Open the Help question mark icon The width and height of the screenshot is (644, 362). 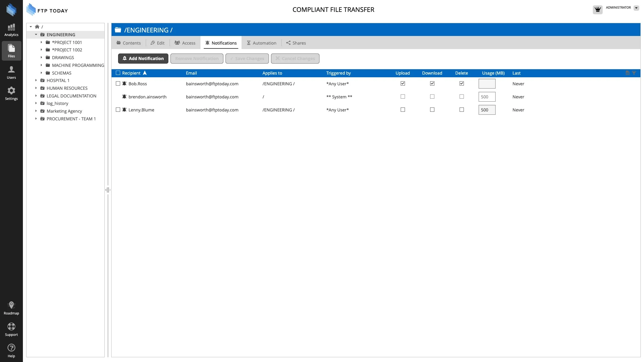click(11, 351)
